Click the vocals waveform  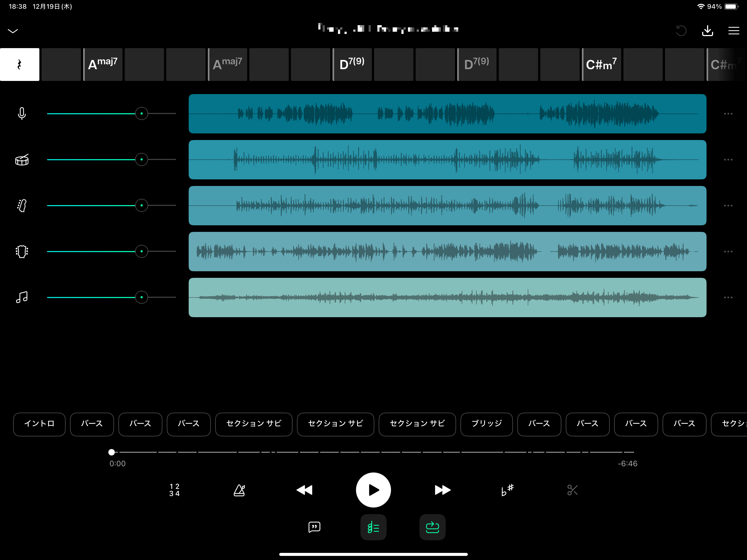447,114
